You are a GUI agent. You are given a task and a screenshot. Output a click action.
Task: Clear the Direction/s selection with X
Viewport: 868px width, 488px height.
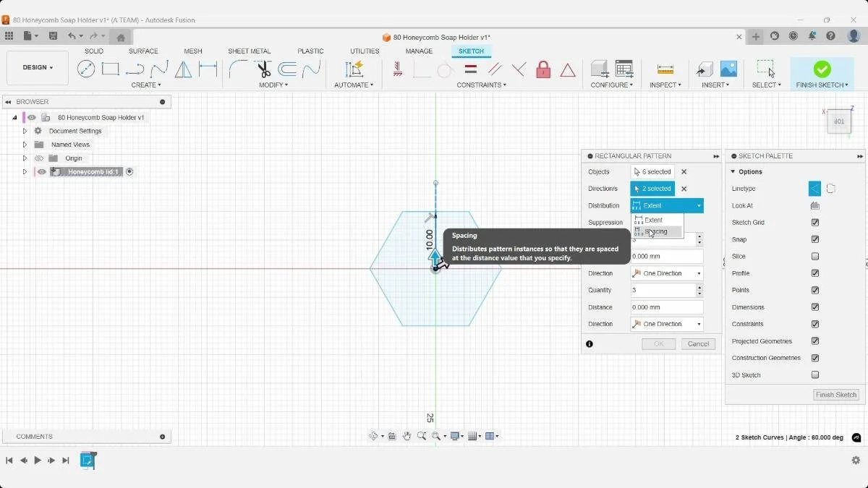684,189
